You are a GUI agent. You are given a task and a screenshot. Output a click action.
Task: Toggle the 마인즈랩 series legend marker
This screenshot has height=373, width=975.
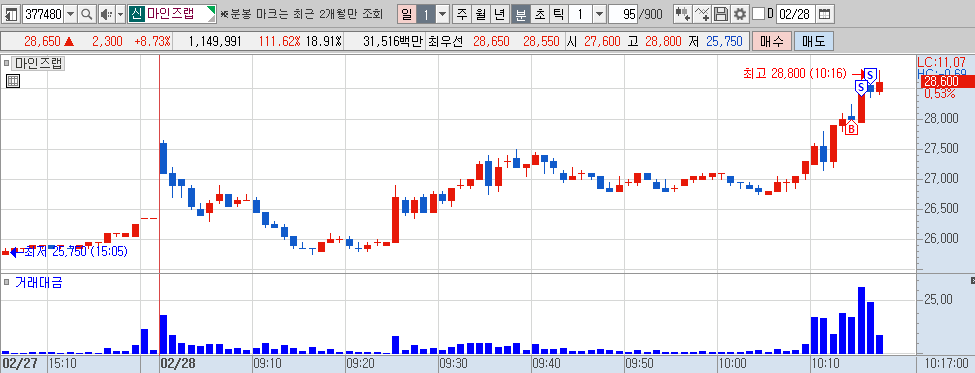click(x=7, y=63)
